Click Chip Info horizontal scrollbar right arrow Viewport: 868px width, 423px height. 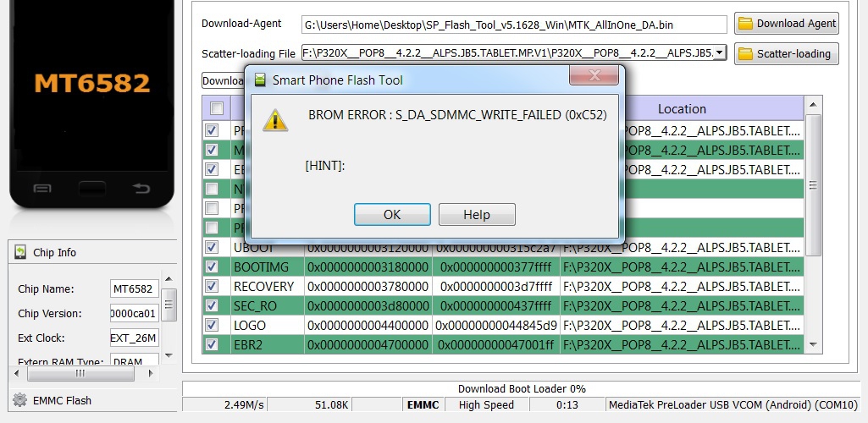tap(150, 374)
